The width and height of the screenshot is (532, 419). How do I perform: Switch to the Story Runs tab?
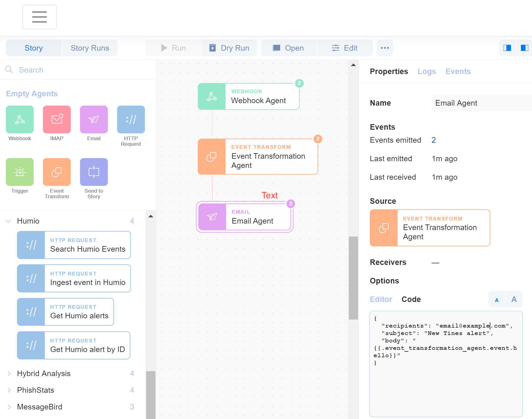tap(90, 48)
